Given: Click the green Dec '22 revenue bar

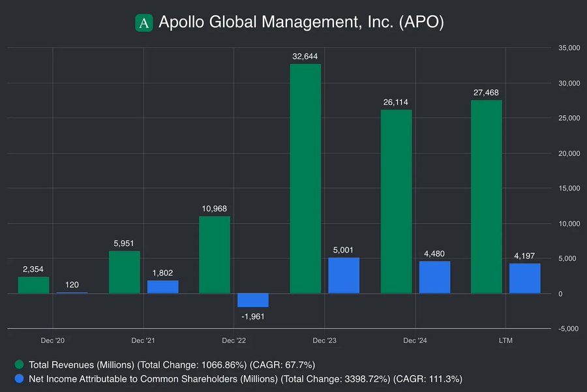Looking at the screenshot, I should 215,254.
